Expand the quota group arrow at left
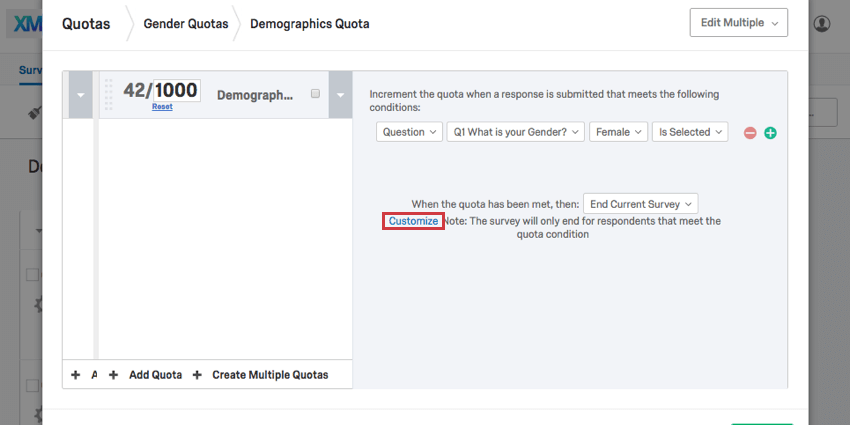Viewport: 850px width, 425px height. tap(79, 95)
